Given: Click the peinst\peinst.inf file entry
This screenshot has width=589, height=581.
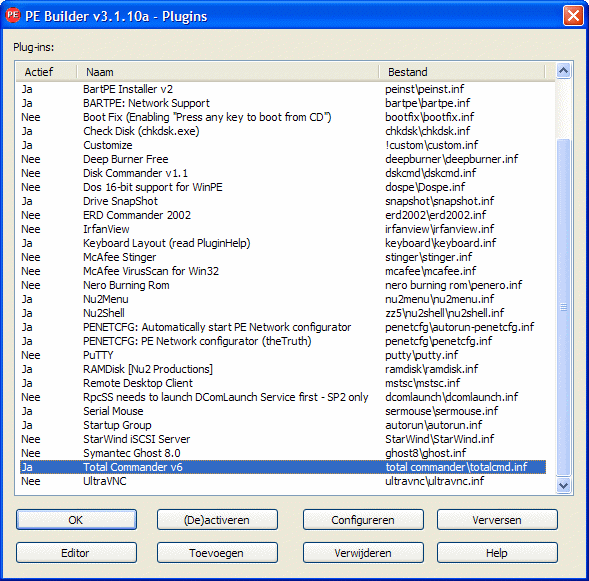Looking at the screenshot, I should [424, 89].
